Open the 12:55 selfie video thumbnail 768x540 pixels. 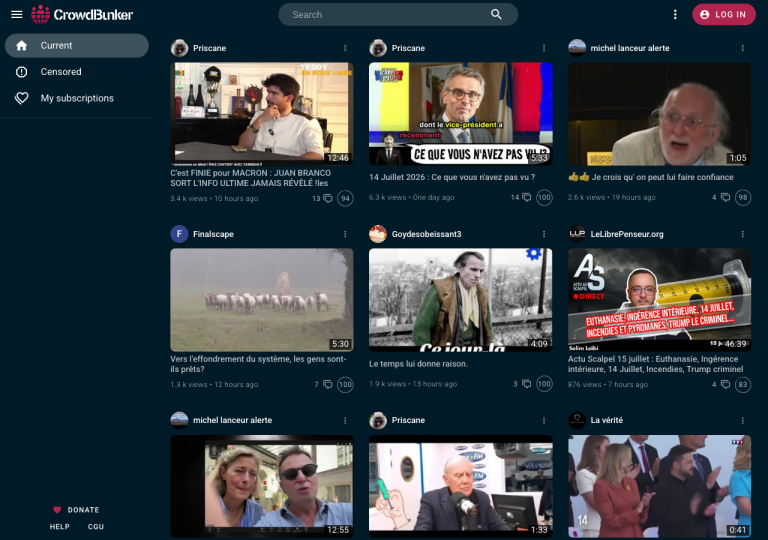pyautogui.click(x=262, y=486)
